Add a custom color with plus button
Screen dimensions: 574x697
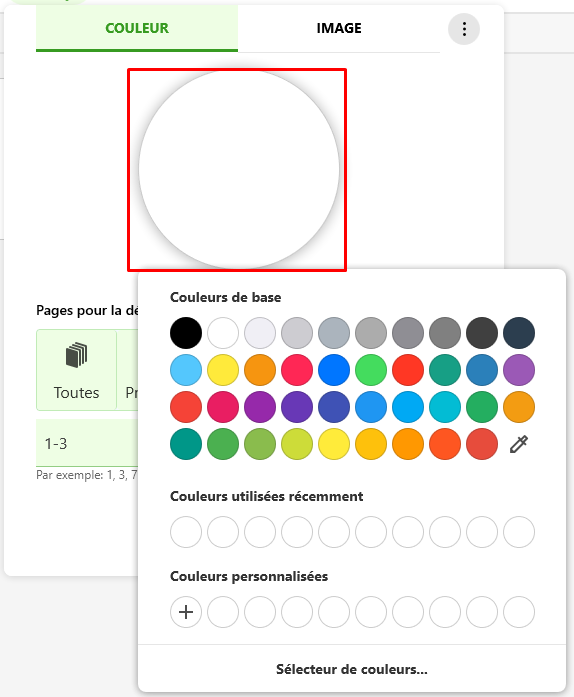point(186,612)
